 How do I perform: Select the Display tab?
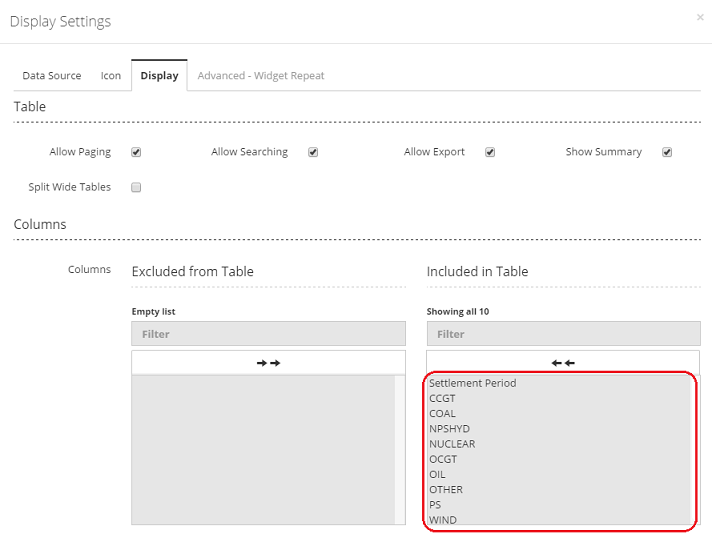pos(159,75)
